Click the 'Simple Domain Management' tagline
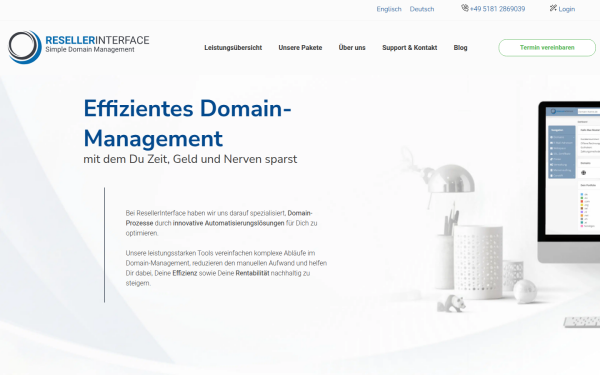600x375 pixels. [90, 49]
